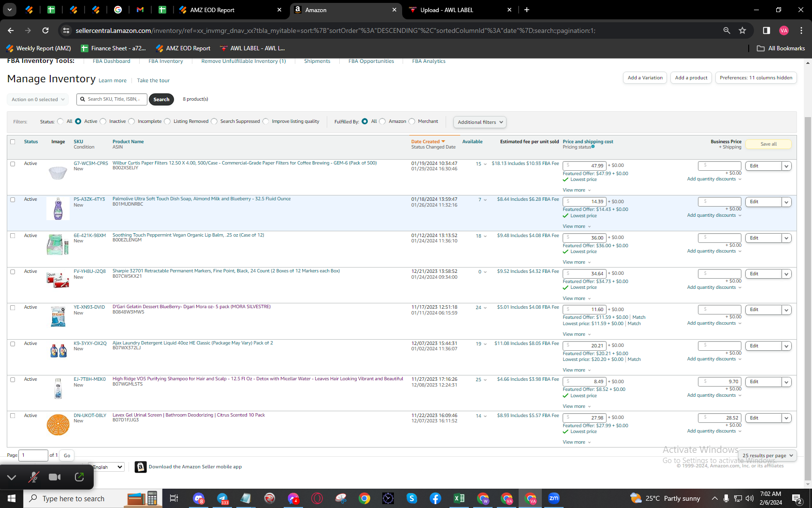Open Skype from the taskbar

[x=412, y=498]
